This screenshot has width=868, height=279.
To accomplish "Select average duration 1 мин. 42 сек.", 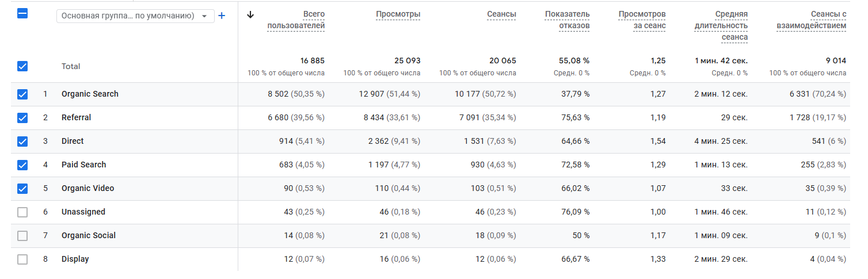I will click(721, 60).
